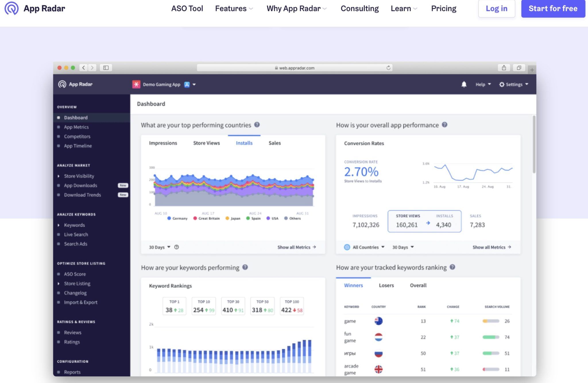Click the App Radar logo in website header

click(35, 8)
